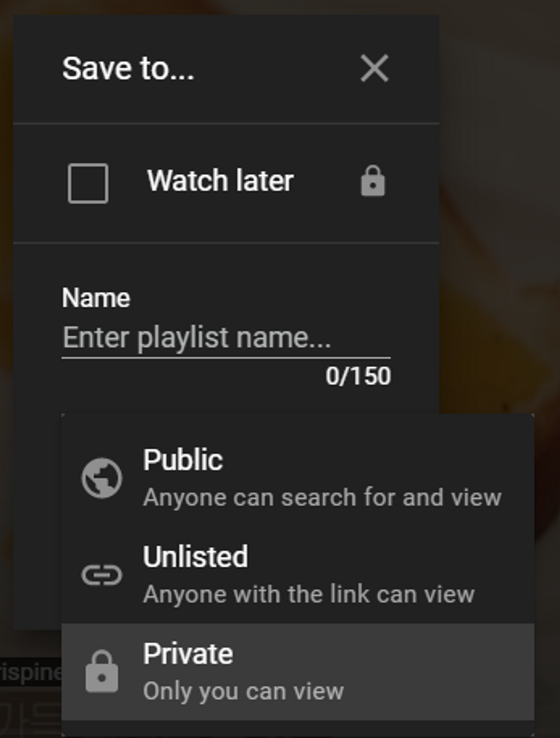This screenshot has width=560, height=738.
Task: Click the 0/150 character counter
Action: pos(358,376)
